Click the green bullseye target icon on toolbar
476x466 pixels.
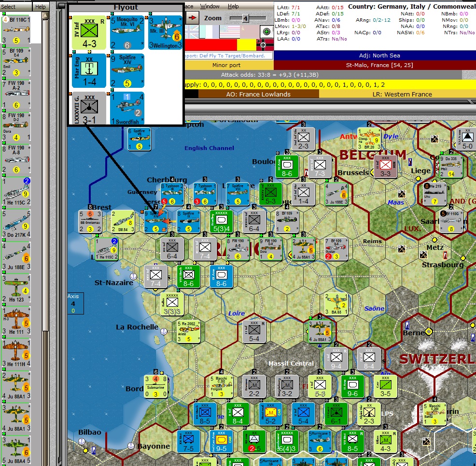coord(267,32)
